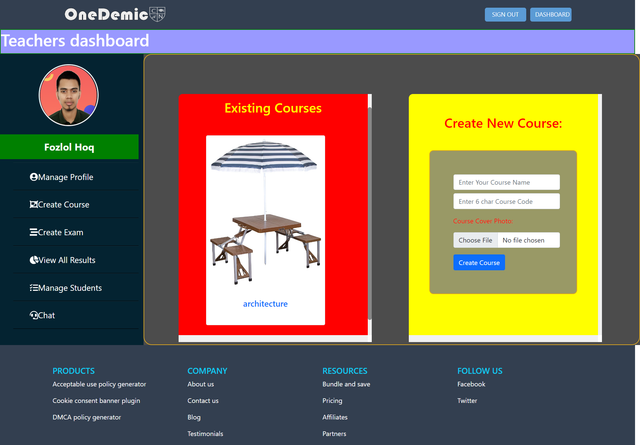The image size is (640, 445).
Task: Click the OneDemic brand name
Action: [x=106, y=15]
